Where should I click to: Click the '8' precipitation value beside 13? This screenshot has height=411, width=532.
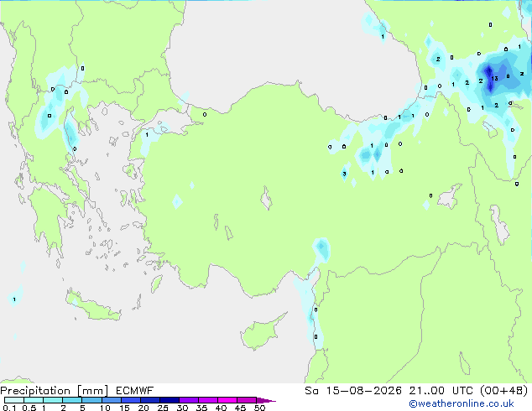pos(508,76)
